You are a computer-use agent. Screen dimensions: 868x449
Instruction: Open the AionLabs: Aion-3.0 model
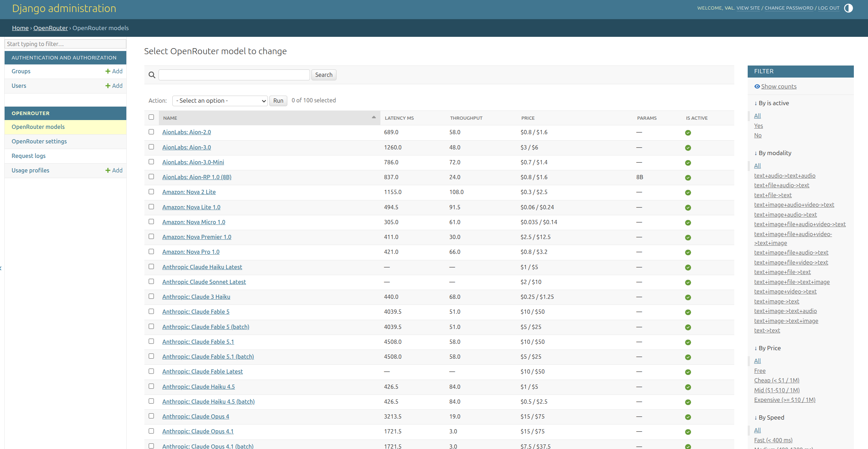tap(186, 147)
